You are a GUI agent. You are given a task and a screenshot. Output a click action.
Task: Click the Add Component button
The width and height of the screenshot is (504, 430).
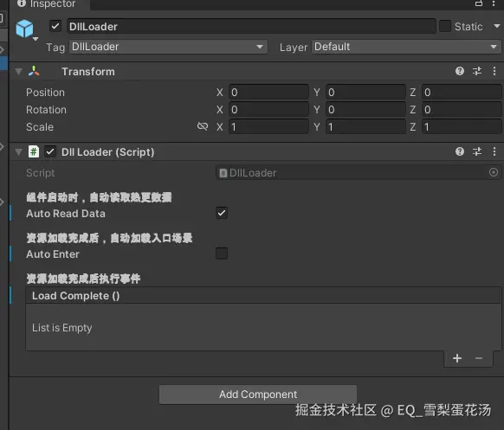pos(258,395)
